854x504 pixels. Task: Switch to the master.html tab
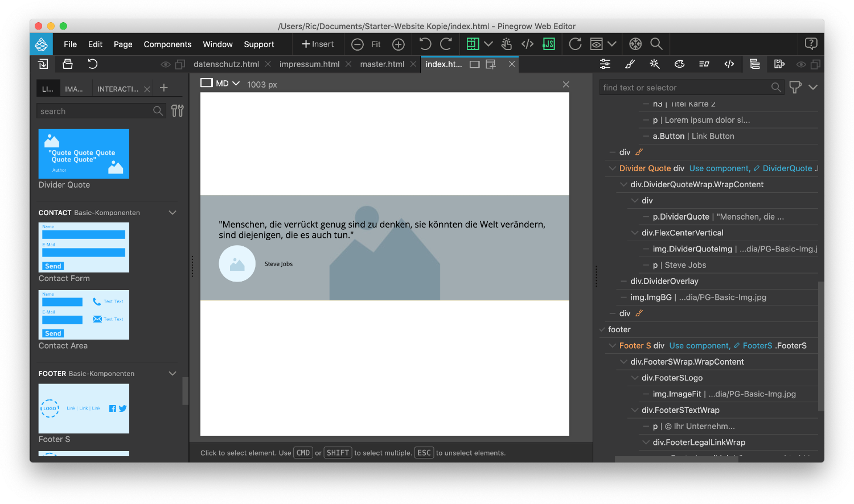pos(382,64)
